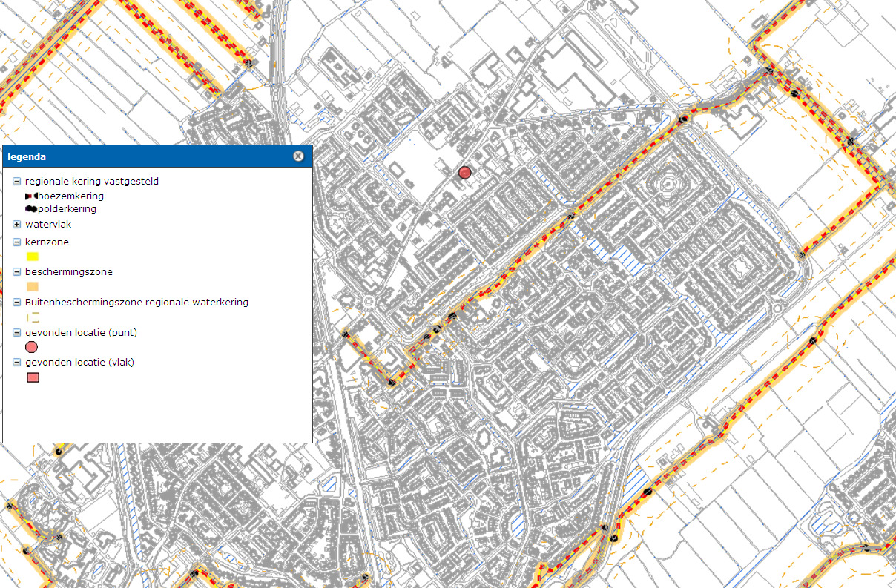Collapse Buitenbeschermingszone regionale waterkering
This screenshot has width=896, height=588.
coord(16,302)
